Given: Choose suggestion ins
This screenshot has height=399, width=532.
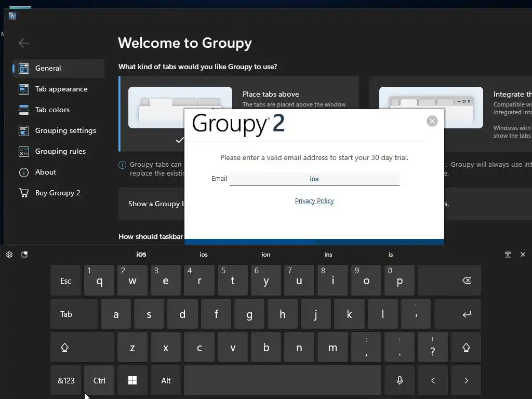Looking at the screenshot, I should click(x=328, y=255).
